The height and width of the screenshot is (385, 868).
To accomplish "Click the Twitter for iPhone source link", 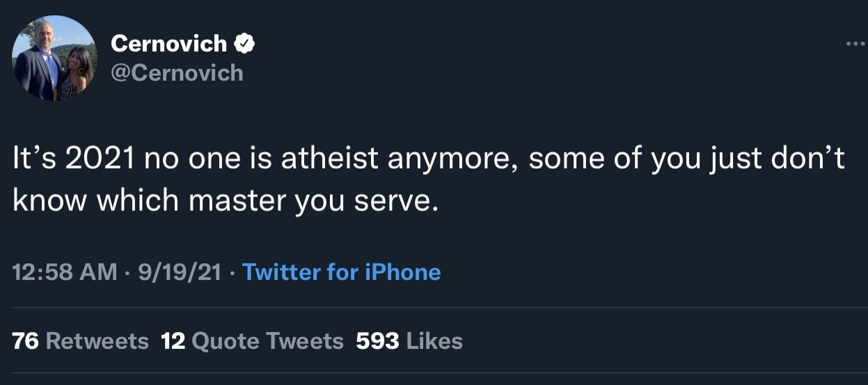I will (341, 272).
